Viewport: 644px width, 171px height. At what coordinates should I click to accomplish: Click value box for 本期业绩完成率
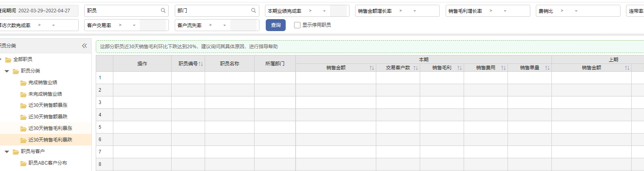coord(339,11)
